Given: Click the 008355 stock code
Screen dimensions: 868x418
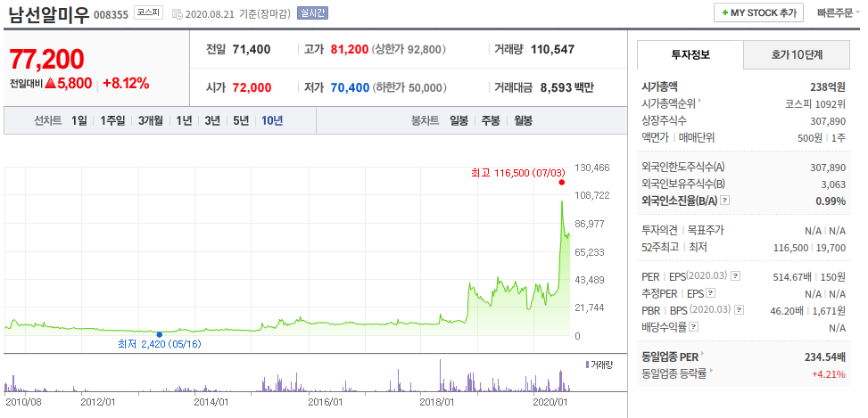Looking at the screenshot, I should (x=112, y=14).
